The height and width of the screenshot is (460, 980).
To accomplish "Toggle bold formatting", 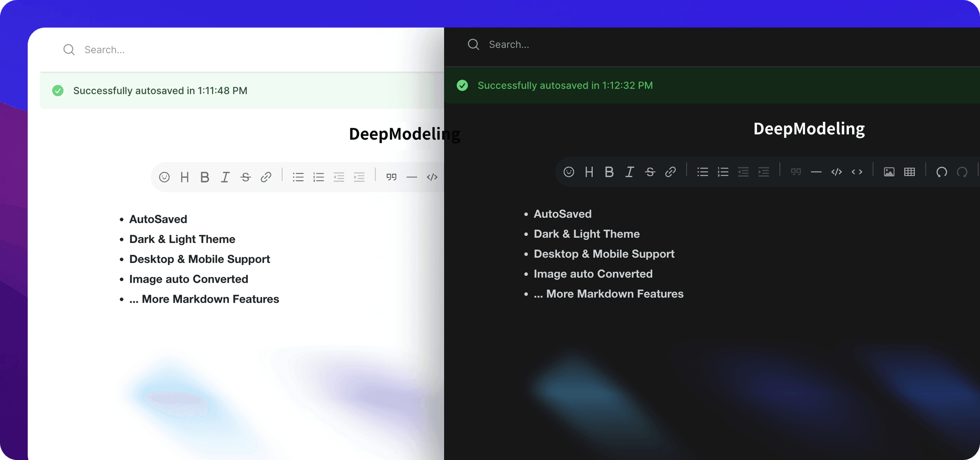I will (x=205, y=177).
